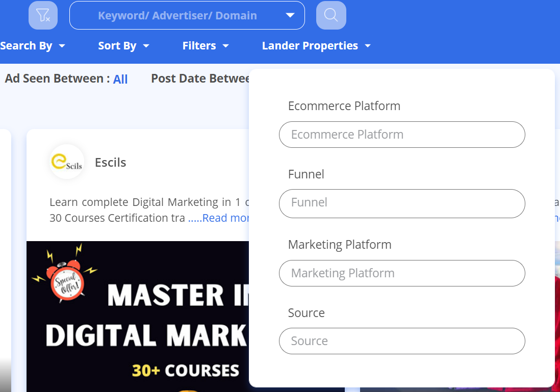Collapse the Lander Properties menu
Screen dimensions: 560x392
pos(316,46)
